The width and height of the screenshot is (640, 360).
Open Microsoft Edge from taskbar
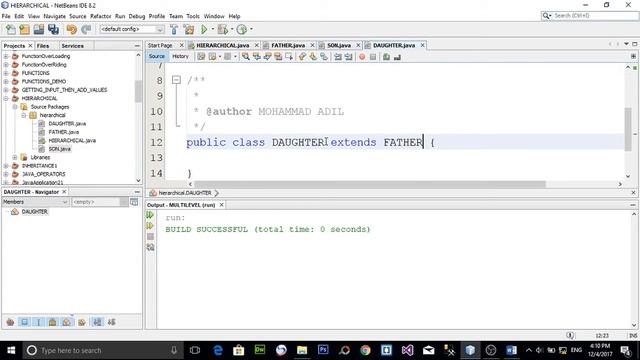(x=218, y=350)
